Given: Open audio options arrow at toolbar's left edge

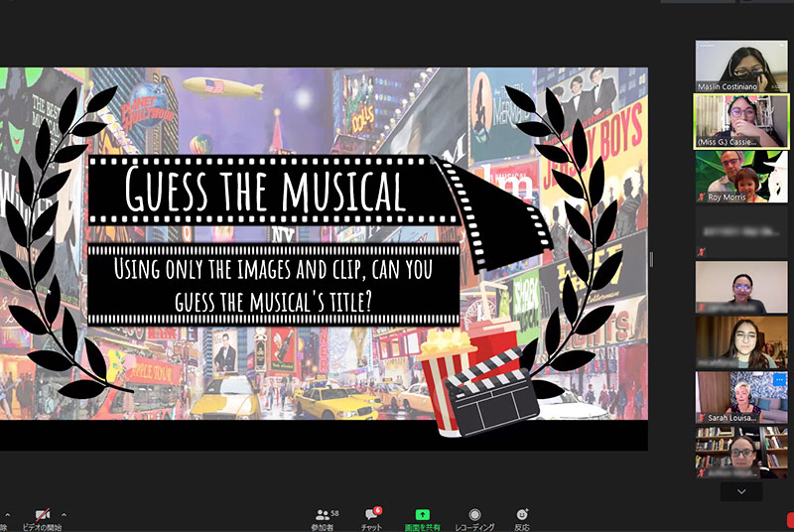Looking at the screenshot, I should 7,515.
